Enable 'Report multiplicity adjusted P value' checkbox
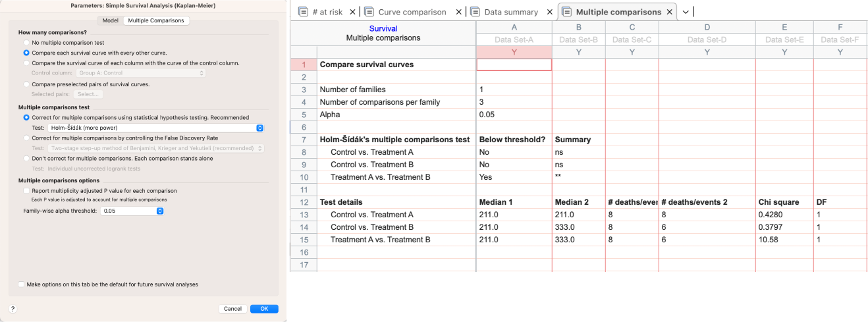 [x=26, y=191]
